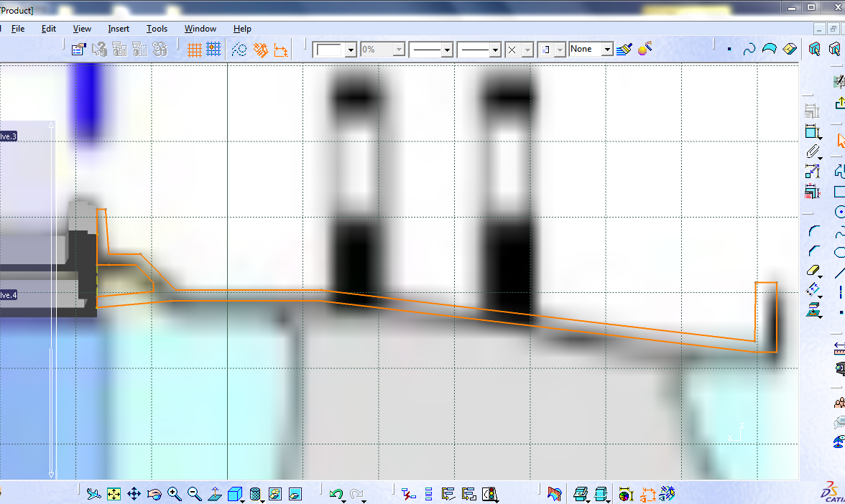This screenshot has height=504, width=845.
Task: Open the line thickness dropdown
Action: tap(447, 50)
